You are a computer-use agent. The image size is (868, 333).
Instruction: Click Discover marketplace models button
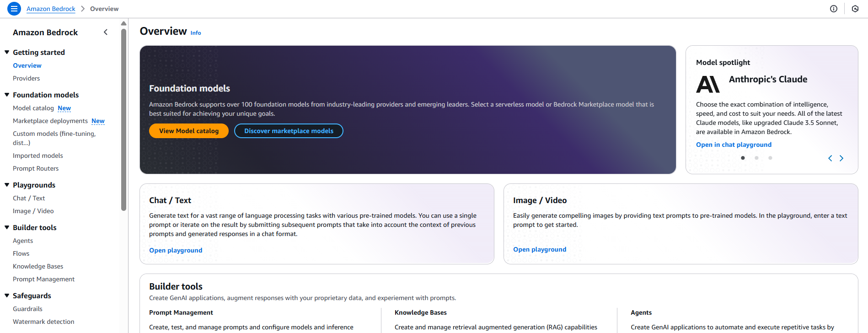coord(289,131)
